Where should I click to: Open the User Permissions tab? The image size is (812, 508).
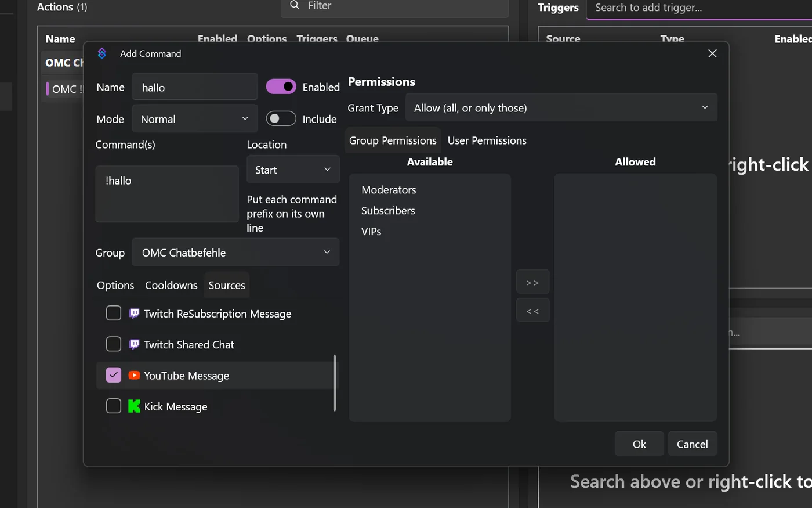pos(487,140)
